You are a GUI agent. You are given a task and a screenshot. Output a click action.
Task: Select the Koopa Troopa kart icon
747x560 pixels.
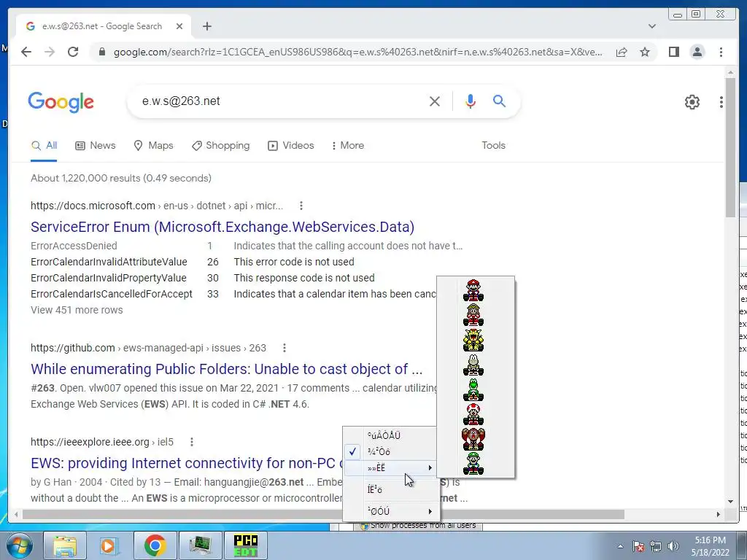(473, 365)
